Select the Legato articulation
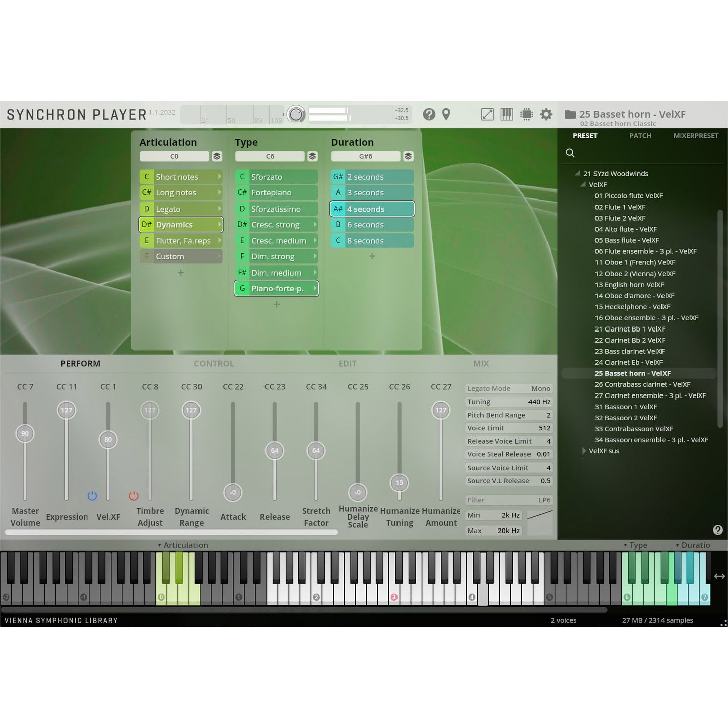Screen dimensions: 728x728 pyautogui.click(x=181, y=209)
